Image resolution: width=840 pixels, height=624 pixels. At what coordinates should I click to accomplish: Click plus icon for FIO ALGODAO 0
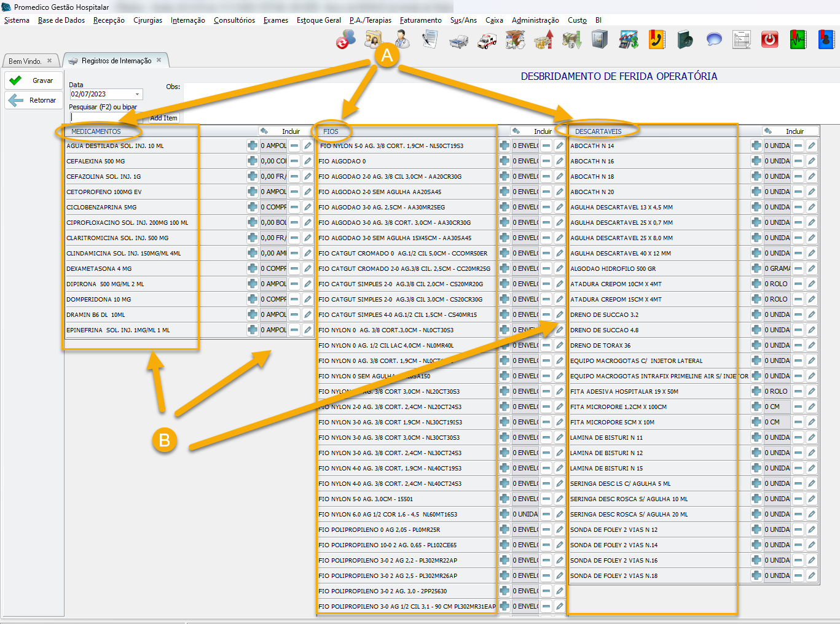(x=504, y=161)
